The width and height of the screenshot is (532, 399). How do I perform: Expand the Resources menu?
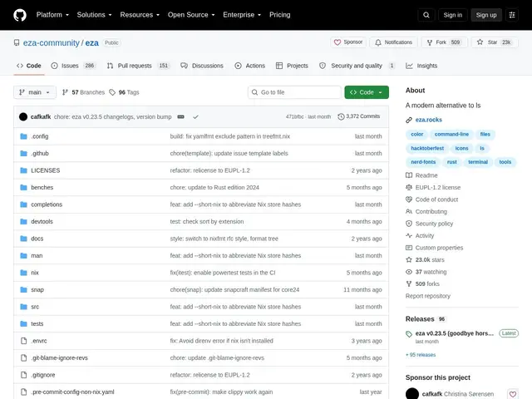coord(140,15)
